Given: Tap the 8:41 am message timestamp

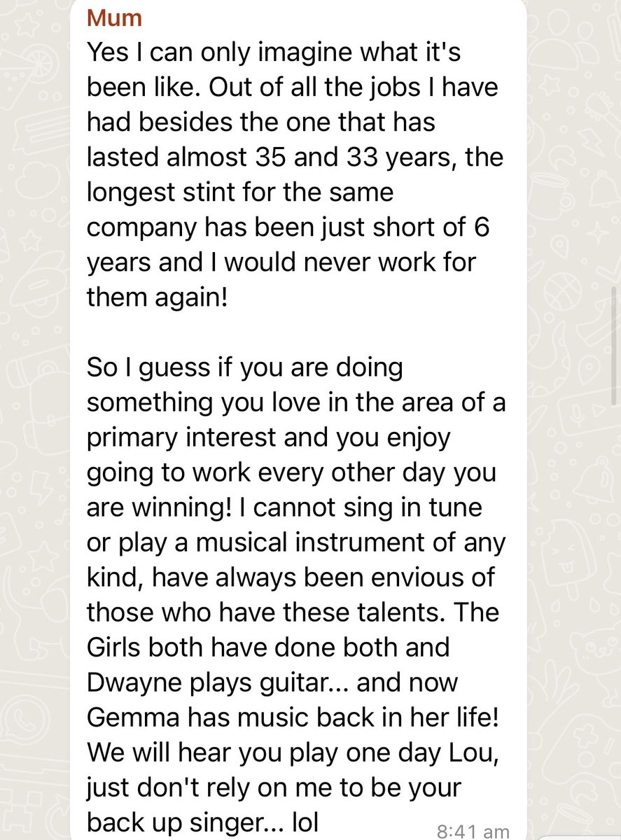Looking at the screenshot, I should click(473, 831).
